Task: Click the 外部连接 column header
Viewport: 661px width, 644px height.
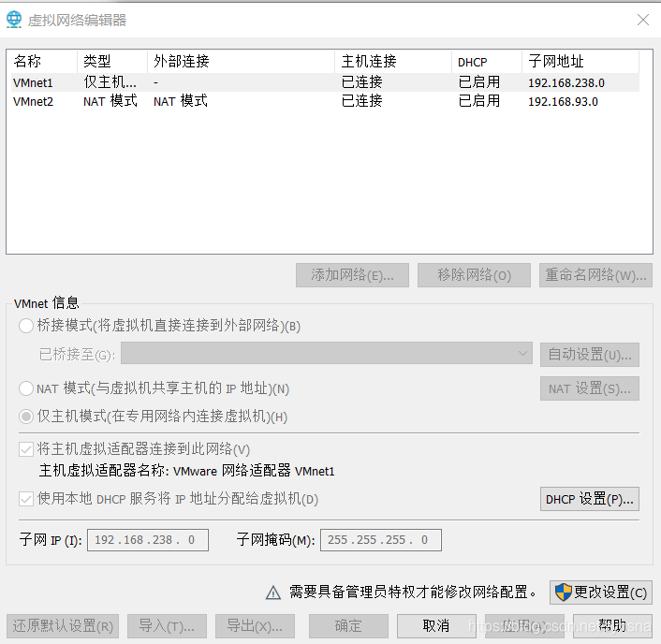Action: 241,62
